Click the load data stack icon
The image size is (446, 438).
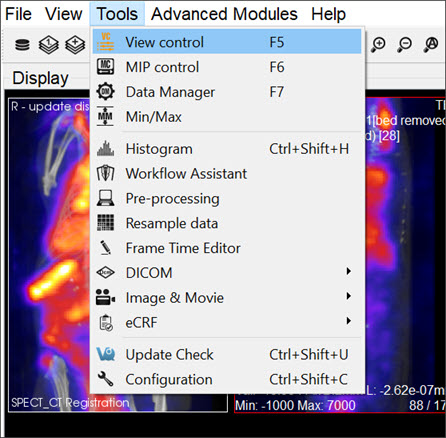pos(22,45)
